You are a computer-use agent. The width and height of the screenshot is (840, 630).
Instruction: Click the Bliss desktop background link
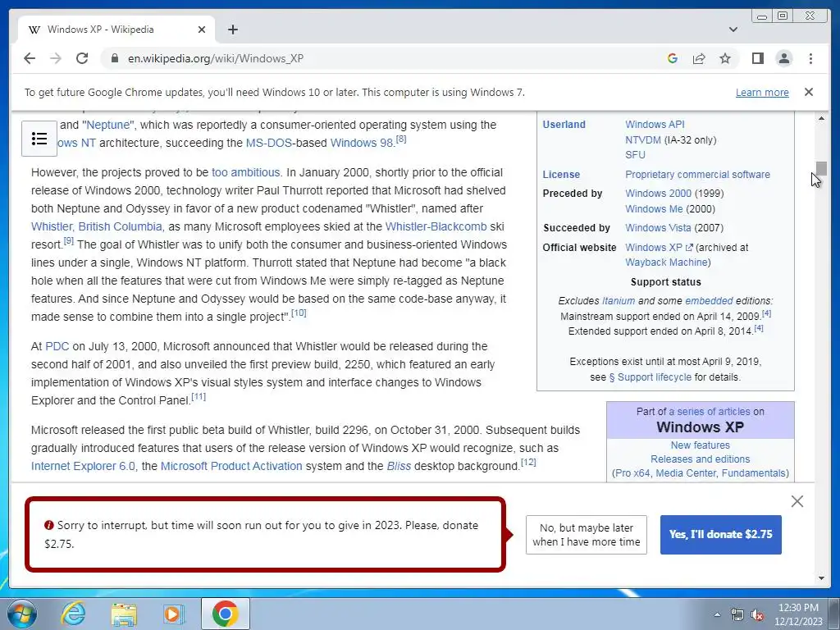[x=399, y=466]
